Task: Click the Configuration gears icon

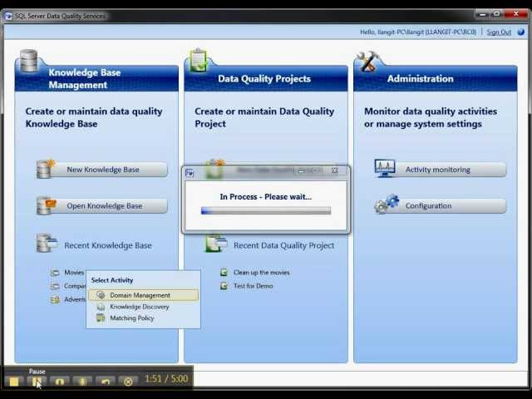Action: 387,204
